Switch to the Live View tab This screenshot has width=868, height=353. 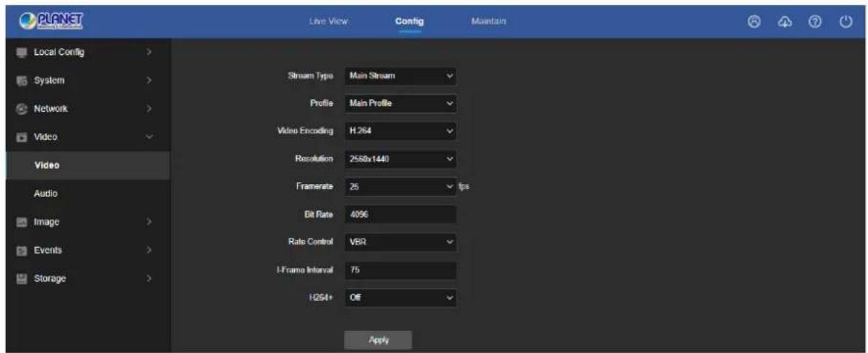329,22
